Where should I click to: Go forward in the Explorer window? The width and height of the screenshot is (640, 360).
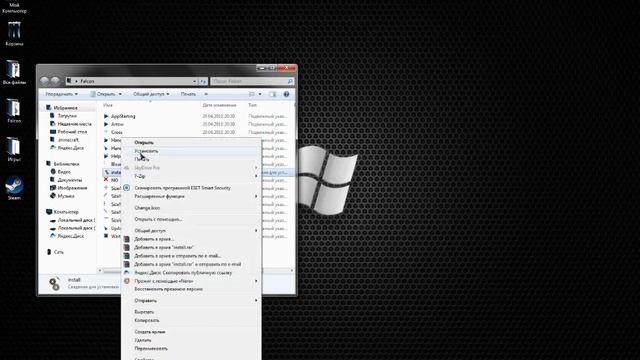click(x=55, y=81)
